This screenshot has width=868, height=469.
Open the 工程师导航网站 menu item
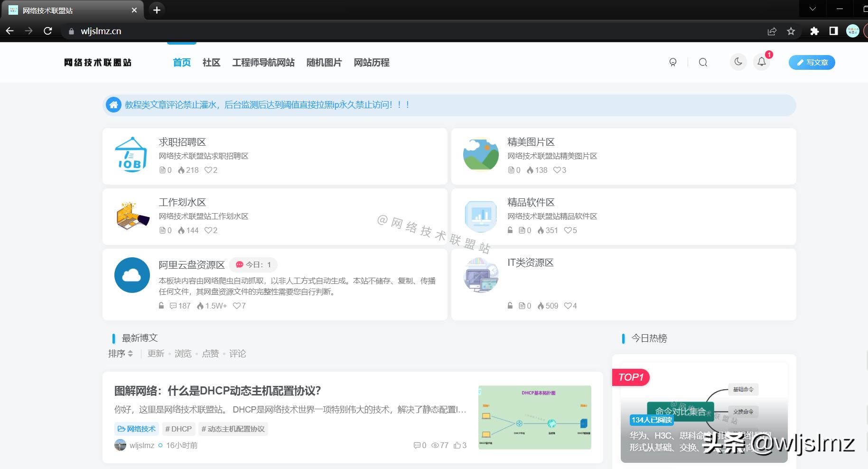click(x=264, y=62)
